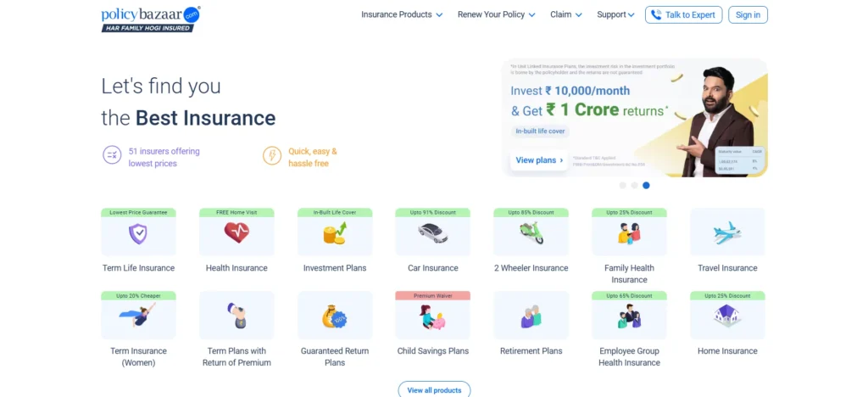Screen dimensions: 868x397
Task: Click phone icon in Talk to Expert
Action: point(656,15)
